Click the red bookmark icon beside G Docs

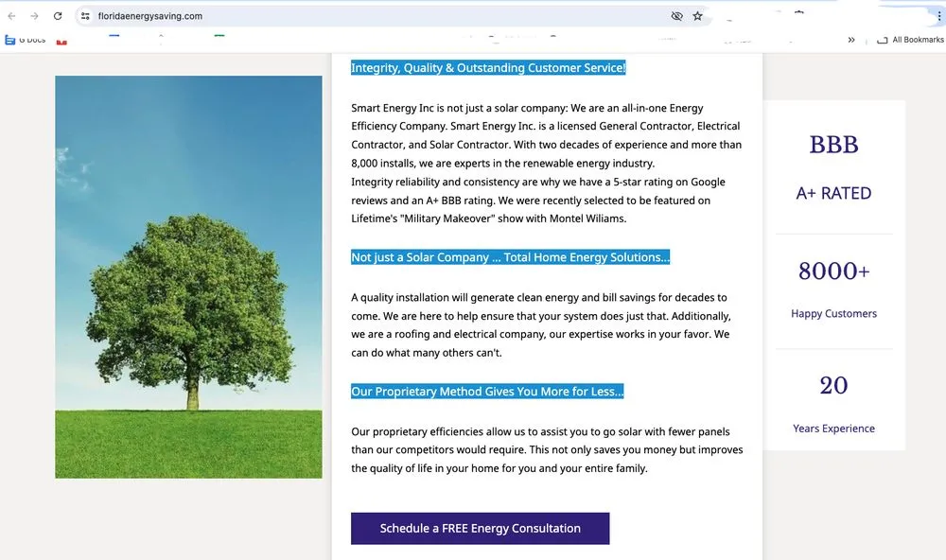pyautogui.click(x=61, y=41)
